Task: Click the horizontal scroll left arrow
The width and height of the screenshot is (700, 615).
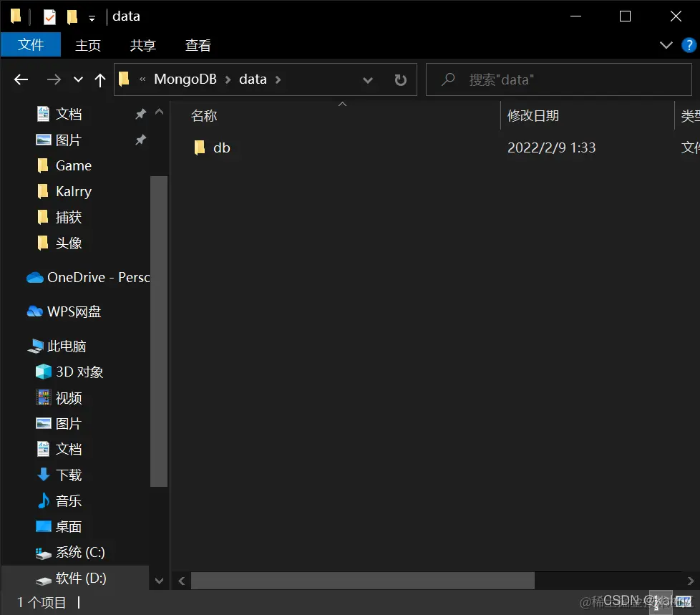Action: click(182, 581)
